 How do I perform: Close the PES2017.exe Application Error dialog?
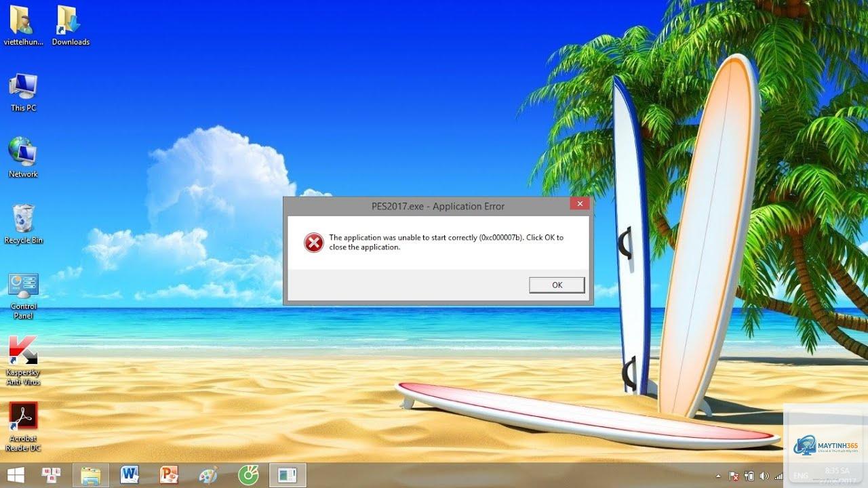click(x=579, y=204)
